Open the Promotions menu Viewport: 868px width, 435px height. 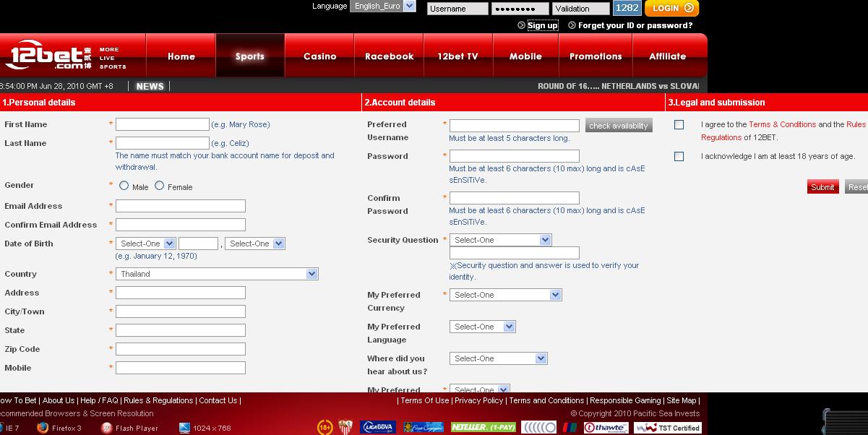click(x=595, y=56)
